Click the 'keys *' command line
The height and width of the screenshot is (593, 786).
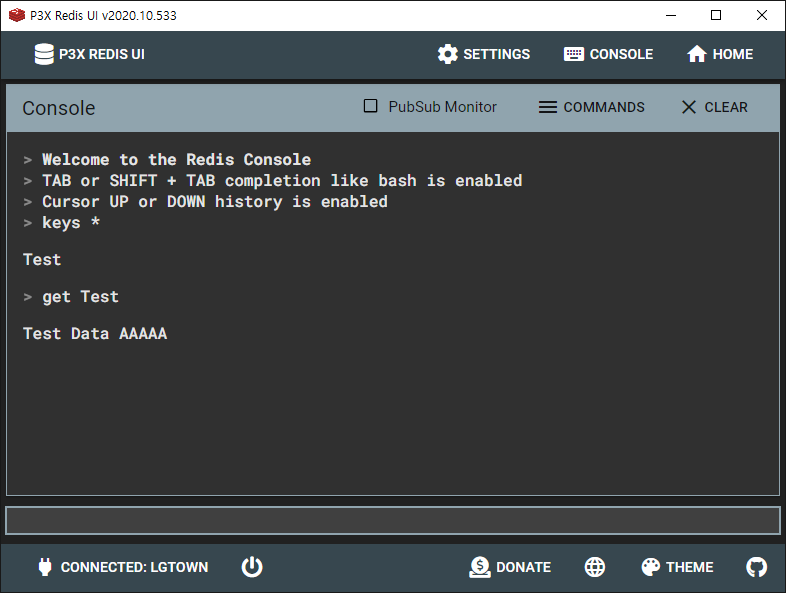point(71,223)
